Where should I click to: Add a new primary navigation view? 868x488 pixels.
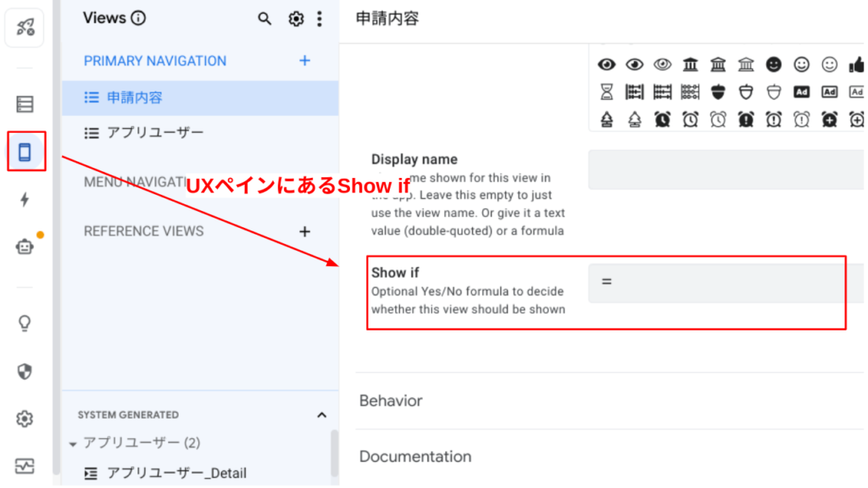point(305,61)
